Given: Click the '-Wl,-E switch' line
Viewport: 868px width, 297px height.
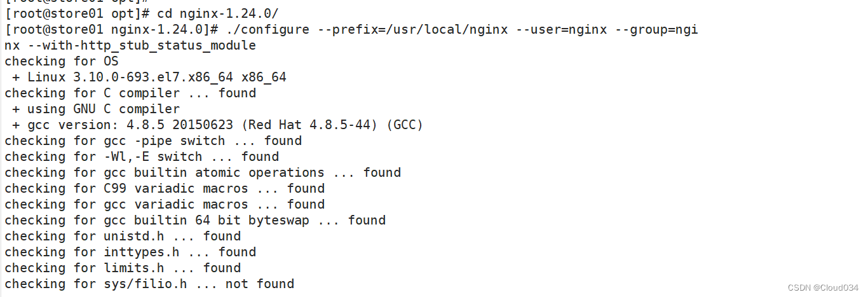Looking at the screenshot, I should [142, 156].
